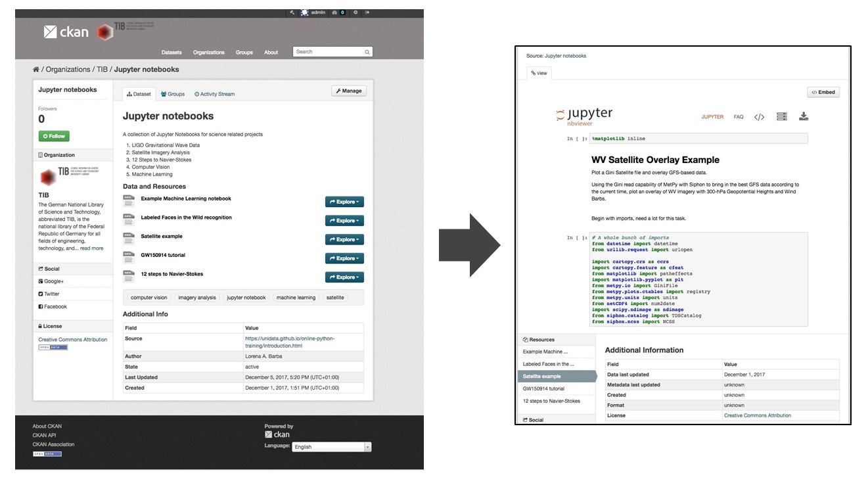Viewport: 868px width, 485px height.
Task: Click the nbviewer code view icon
Action: coord(759,117)
